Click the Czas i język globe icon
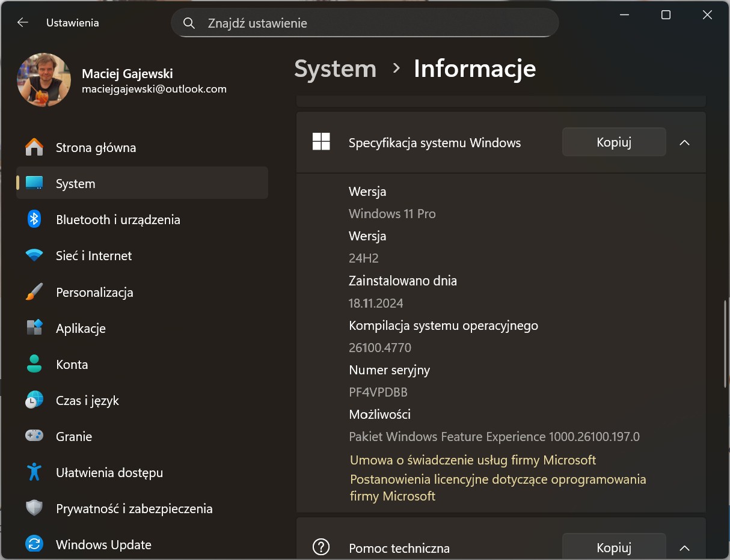Screen dimensions: 730x560 (34, 400)
